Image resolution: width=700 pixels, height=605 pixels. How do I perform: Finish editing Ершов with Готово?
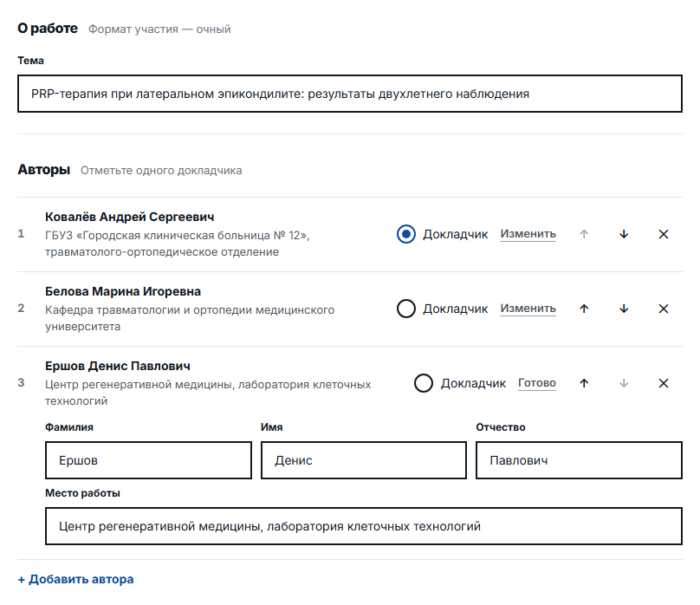[536, 383]
